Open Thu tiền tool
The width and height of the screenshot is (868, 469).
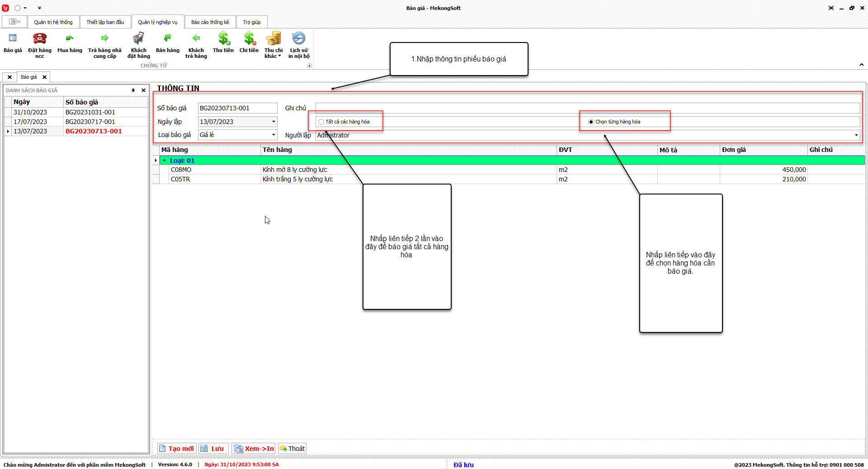coord(223,43)
